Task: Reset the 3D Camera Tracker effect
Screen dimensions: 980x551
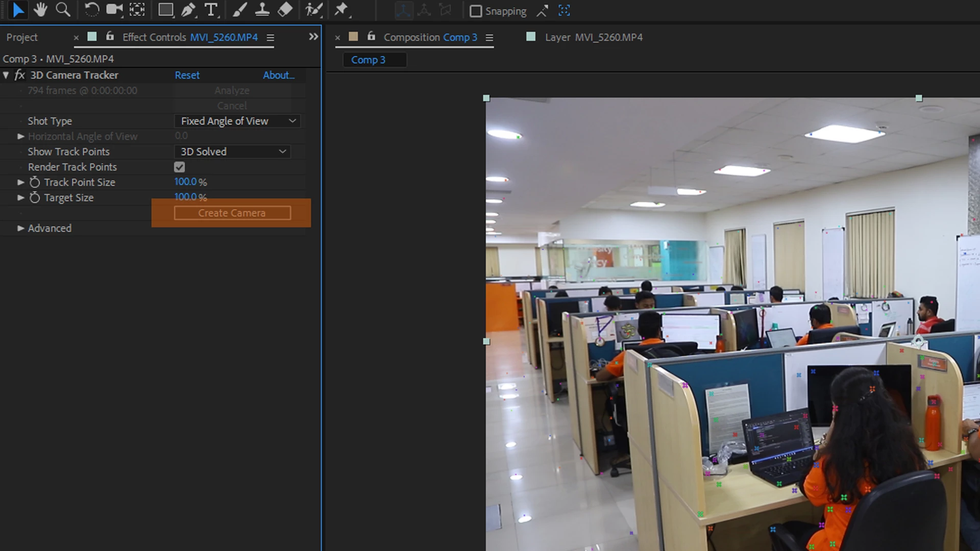Action: point(187,75)
